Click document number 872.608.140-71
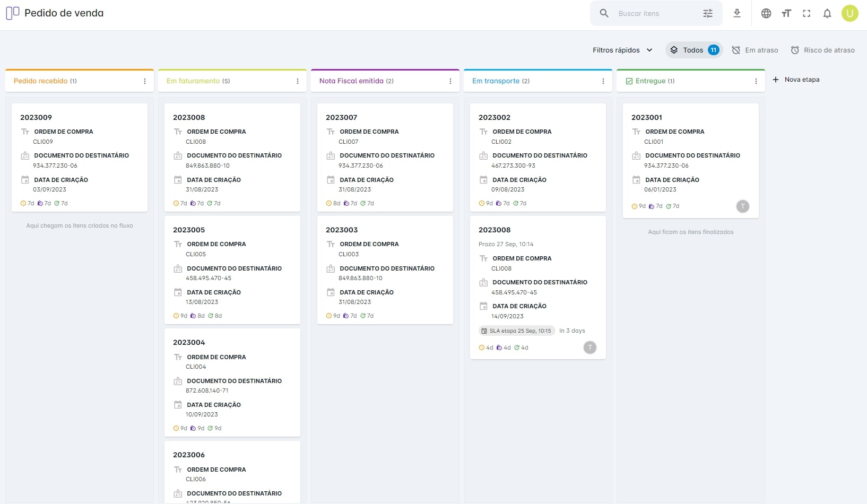867x504 pixels. click(x=207, y=390)
